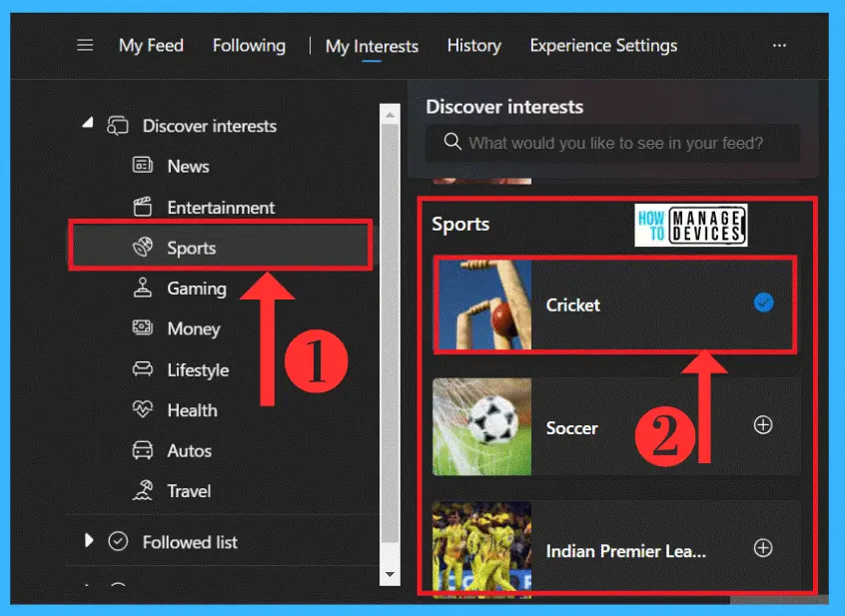Unfollow Cricket via blue checkmark
This screenshot has width=845, height=616.
pos(764,303)
